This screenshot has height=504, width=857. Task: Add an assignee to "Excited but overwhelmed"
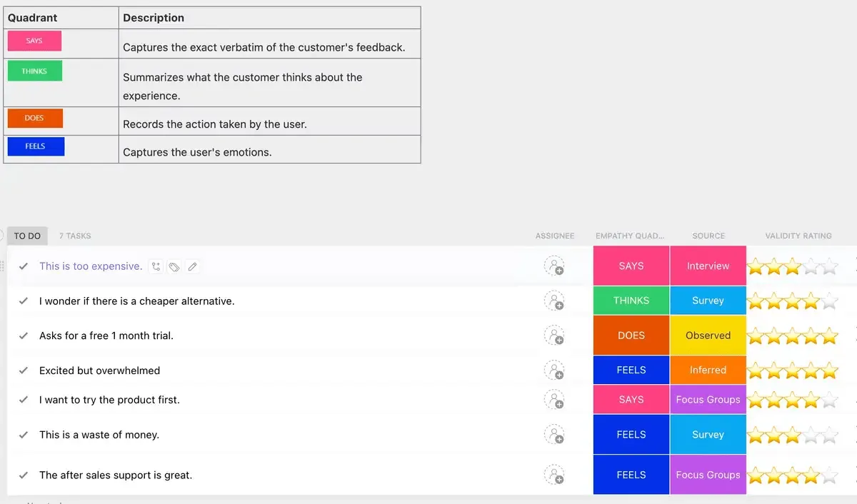point(554,371)
